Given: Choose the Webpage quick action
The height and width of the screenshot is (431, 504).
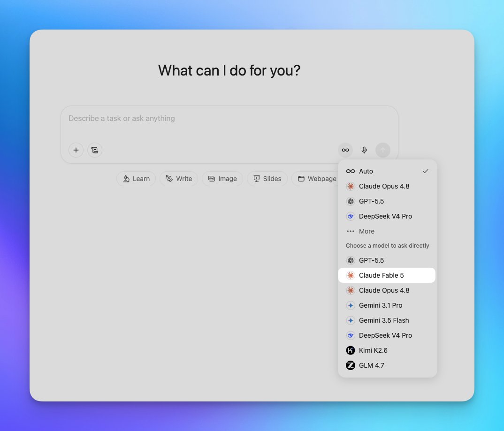Looking at the screenshot, I should coord(315,179).
